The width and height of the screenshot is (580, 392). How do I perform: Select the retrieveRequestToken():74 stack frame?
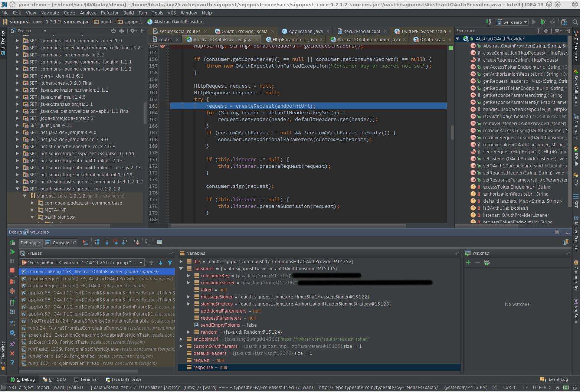[x=97, y=278]
